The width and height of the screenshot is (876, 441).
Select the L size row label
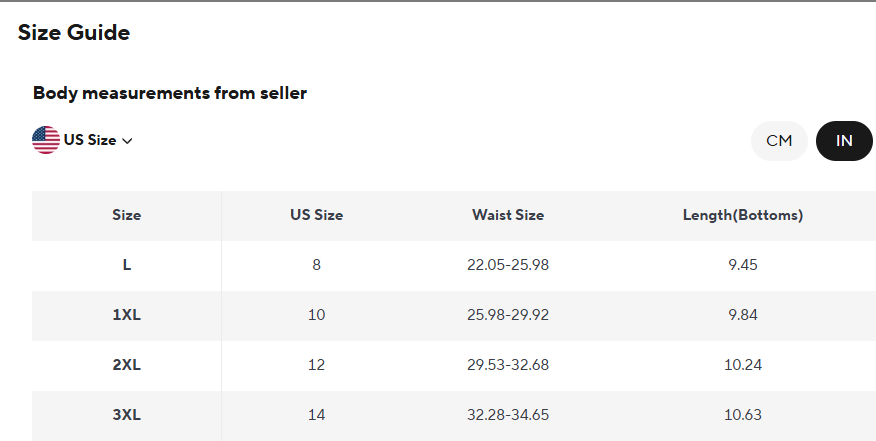127,265
